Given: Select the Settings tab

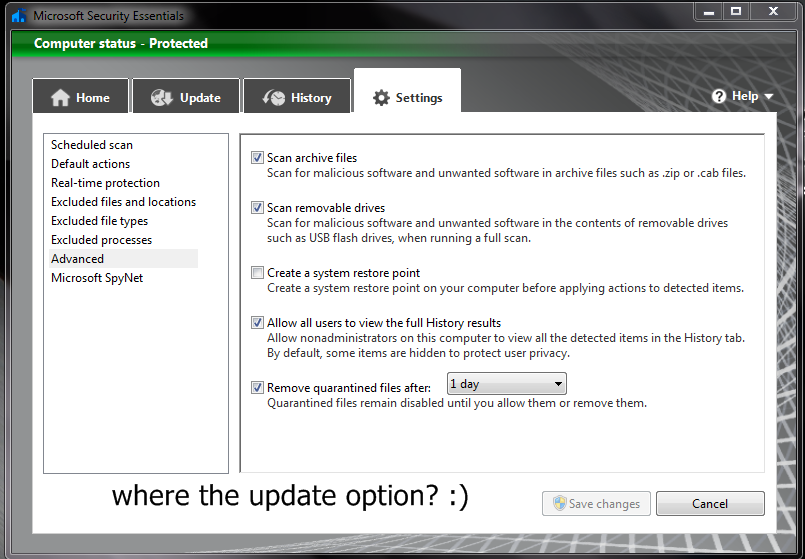Looking at the screenshot, I should coord(408,91).
